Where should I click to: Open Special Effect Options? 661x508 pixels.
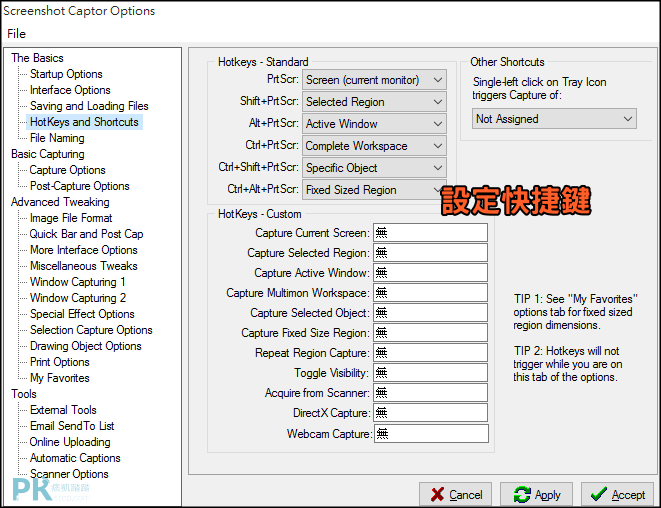coord(82,314)
